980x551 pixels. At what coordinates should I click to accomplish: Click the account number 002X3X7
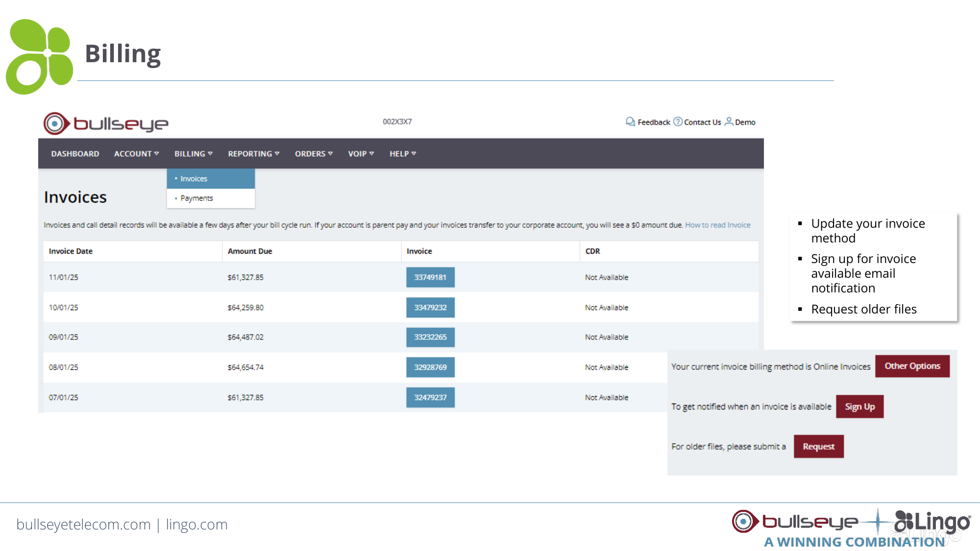(397, 121)
